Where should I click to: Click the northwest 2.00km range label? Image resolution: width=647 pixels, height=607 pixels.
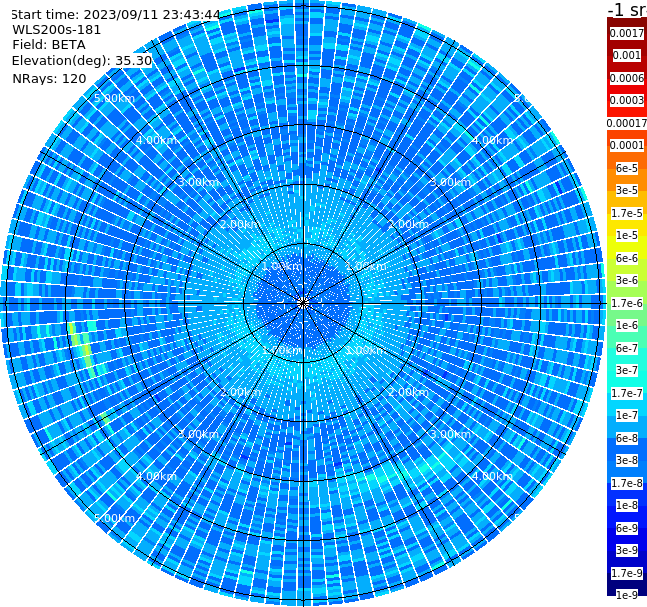241,224
